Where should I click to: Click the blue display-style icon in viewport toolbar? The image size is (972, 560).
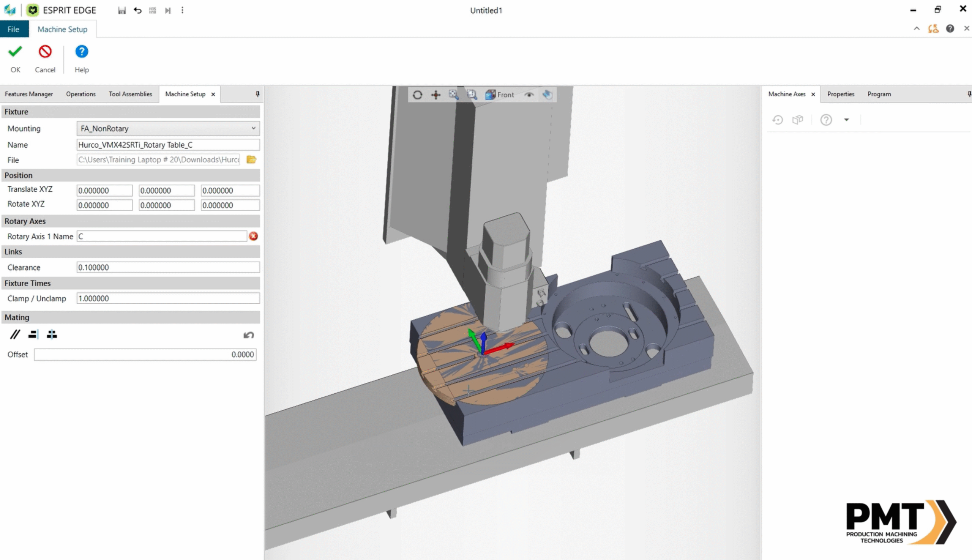pyautogui.click(x=547, y=95)
